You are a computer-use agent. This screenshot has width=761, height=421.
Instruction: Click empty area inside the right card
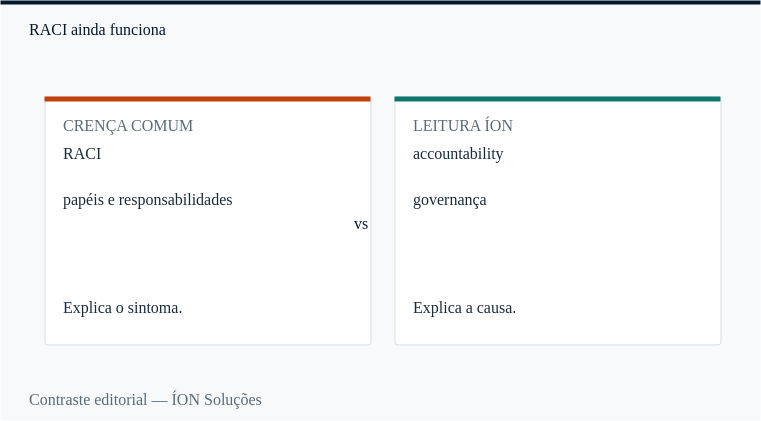pos(558,257)
